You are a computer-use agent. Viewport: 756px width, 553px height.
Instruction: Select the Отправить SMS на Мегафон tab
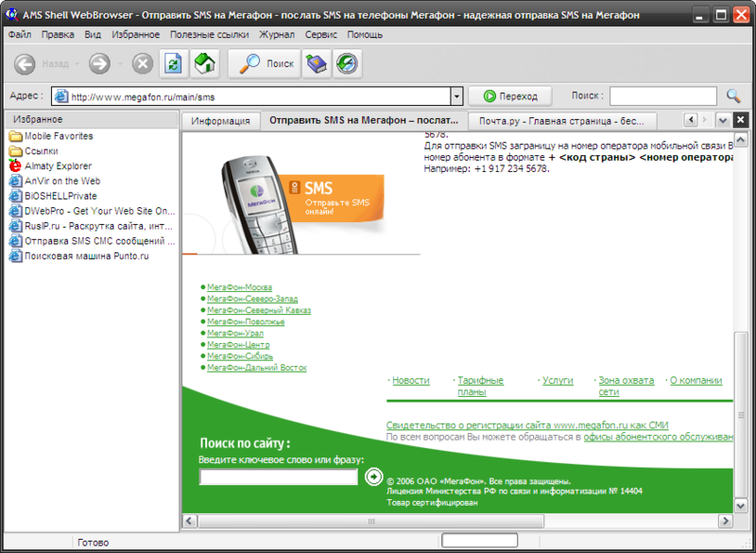pos(364,121)
